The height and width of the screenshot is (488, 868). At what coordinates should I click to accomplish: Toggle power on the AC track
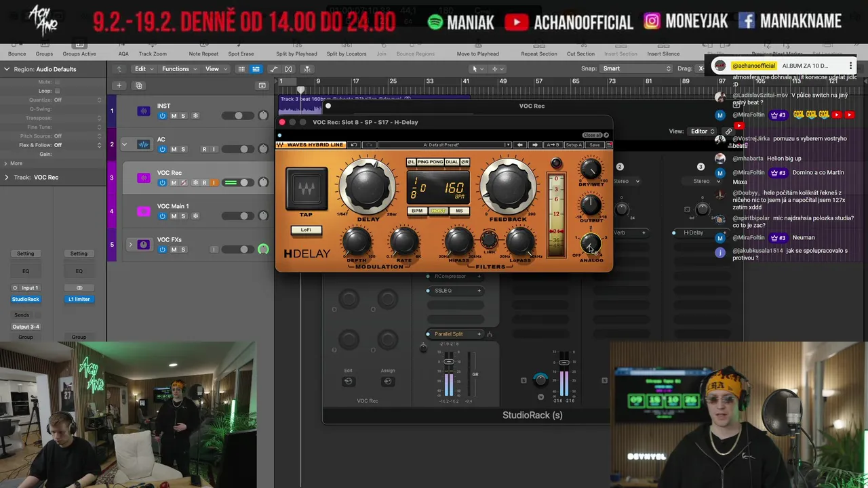point(162,149)
